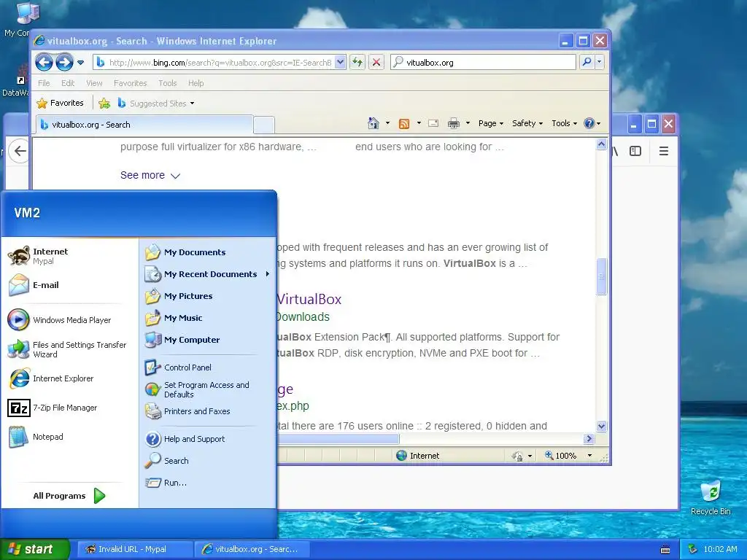Click the horizontal scrollbar right arrow
The height and width of the screenshot is (560, 747).
[589, 438]
